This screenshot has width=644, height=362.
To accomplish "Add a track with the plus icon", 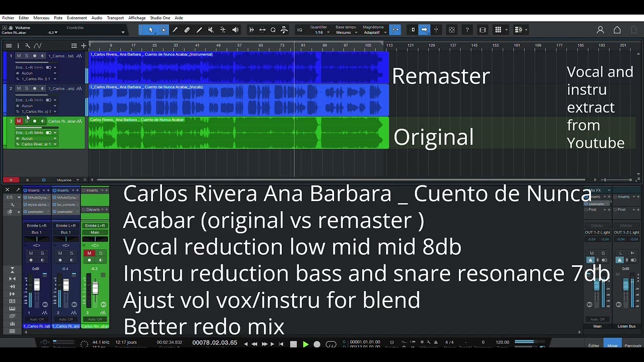I will (x=84, y=46).
